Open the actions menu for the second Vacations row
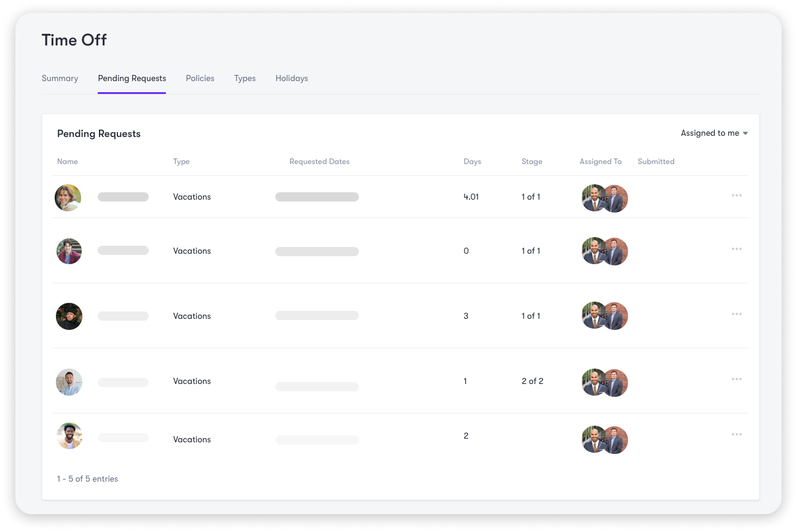The image size is (797, 532). 736,248
